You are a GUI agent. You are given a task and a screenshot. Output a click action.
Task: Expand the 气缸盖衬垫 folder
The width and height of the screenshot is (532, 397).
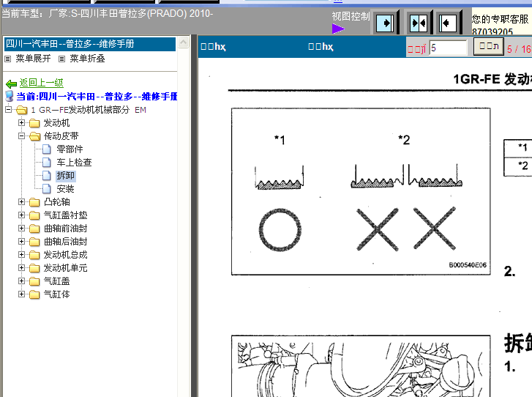coord(22,215)
